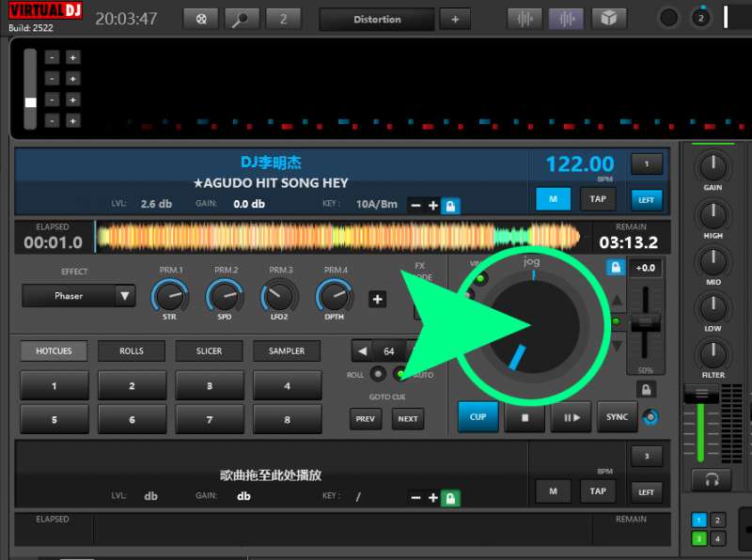Click the film reel video icon button
This screenshot has width=752, height=560.
(201, 19)
